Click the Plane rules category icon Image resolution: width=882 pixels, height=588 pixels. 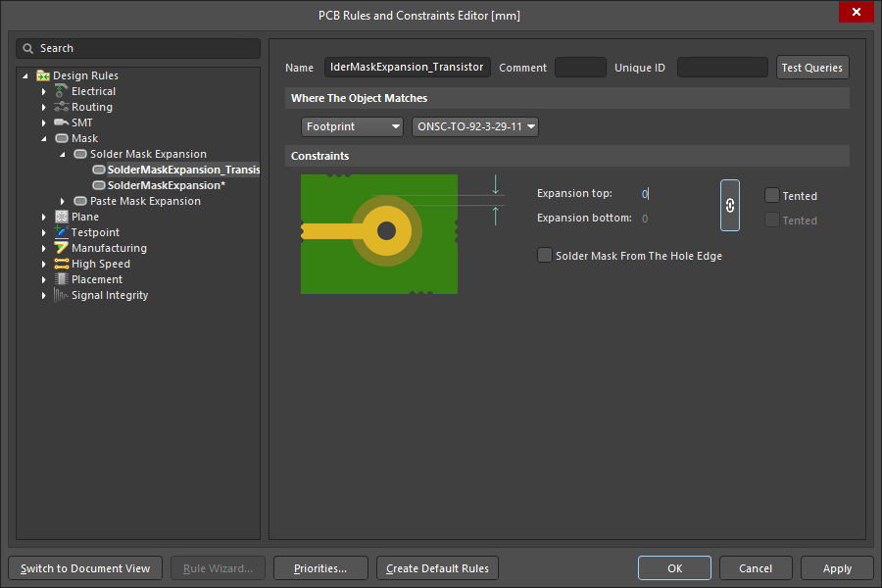click(60, 217)
